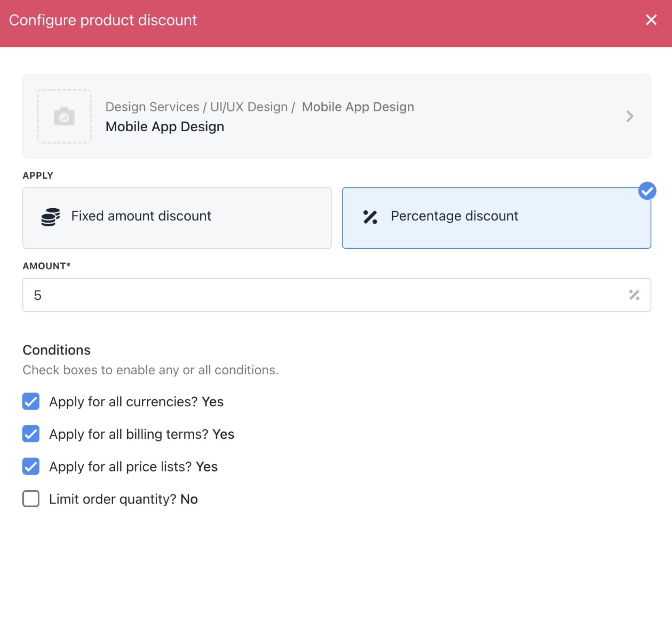This screenshot has height=623, width=672.
Task: Select the Fixed amount discount option
Action: coord(177,218)
